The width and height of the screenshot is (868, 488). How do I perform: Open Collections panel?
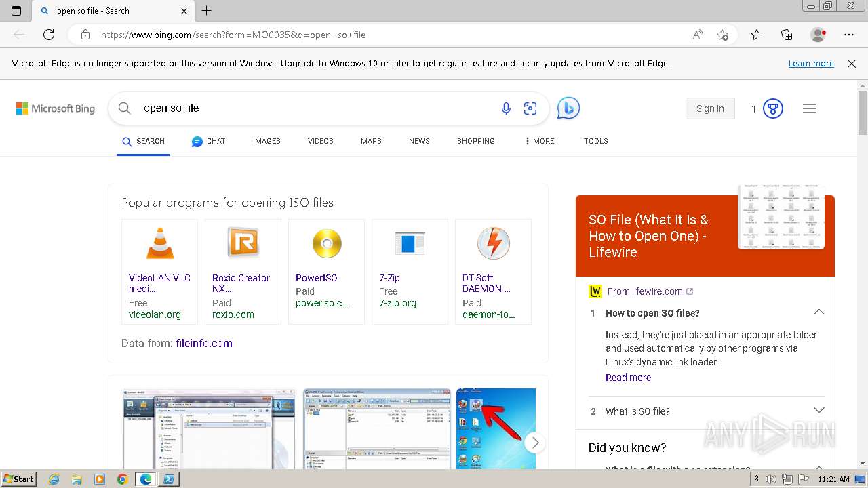click(x=787, y=35)
